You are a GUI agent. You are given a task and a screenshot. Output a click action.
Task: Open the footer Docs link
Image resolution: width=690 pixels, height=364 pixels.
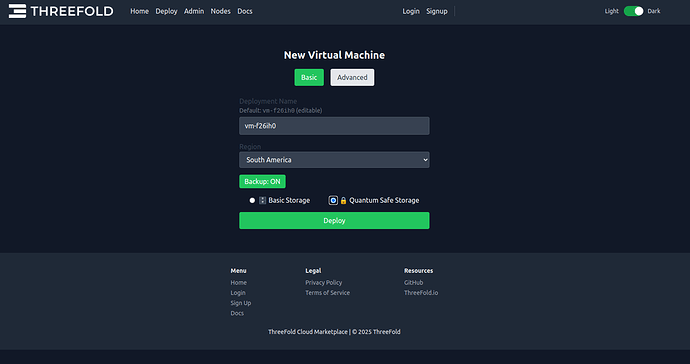pyautogui.click(x=237, y=313)
